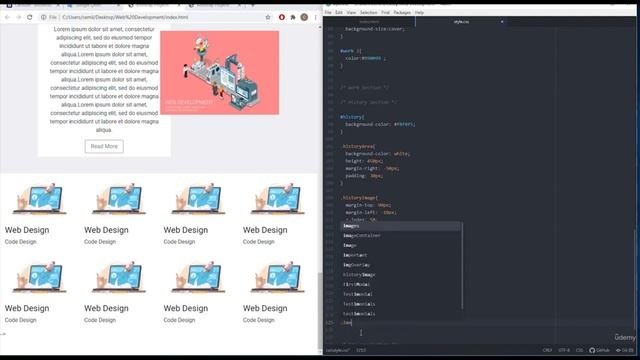Choose the firstModal autocomplete suggestion
640x360 pixels.
coord(401,284)
